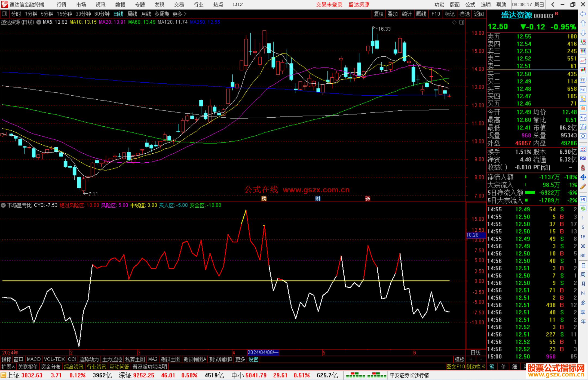The height and width of the screenshot is (380, 588).
Task: Toggle the small window icon at chart top-right
Action: pyautogui.click(x=462, y=22)
